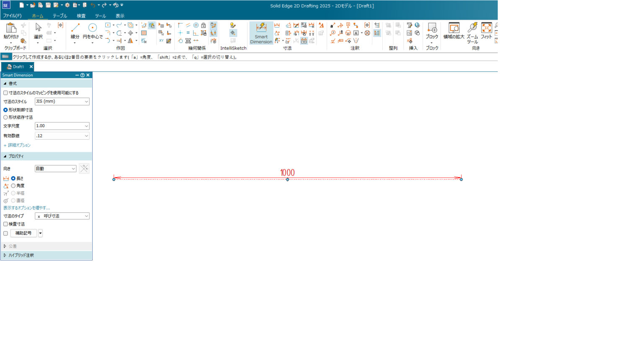This screenshot has width=644, height=349.
Task: Switch dimension mode to 角度
Action: point(13,185)
